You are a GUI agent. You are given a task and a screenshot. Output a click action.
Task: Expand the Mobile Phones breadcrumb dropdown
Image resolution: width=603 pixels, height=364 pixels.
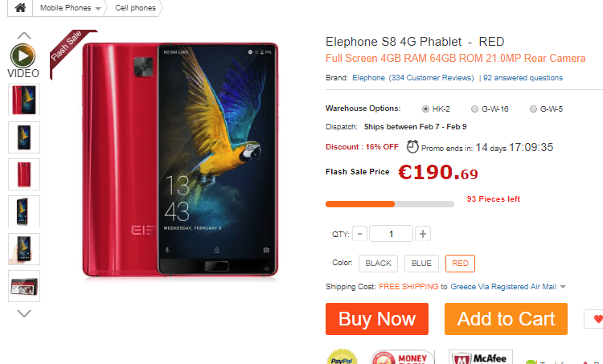(98, 9)
